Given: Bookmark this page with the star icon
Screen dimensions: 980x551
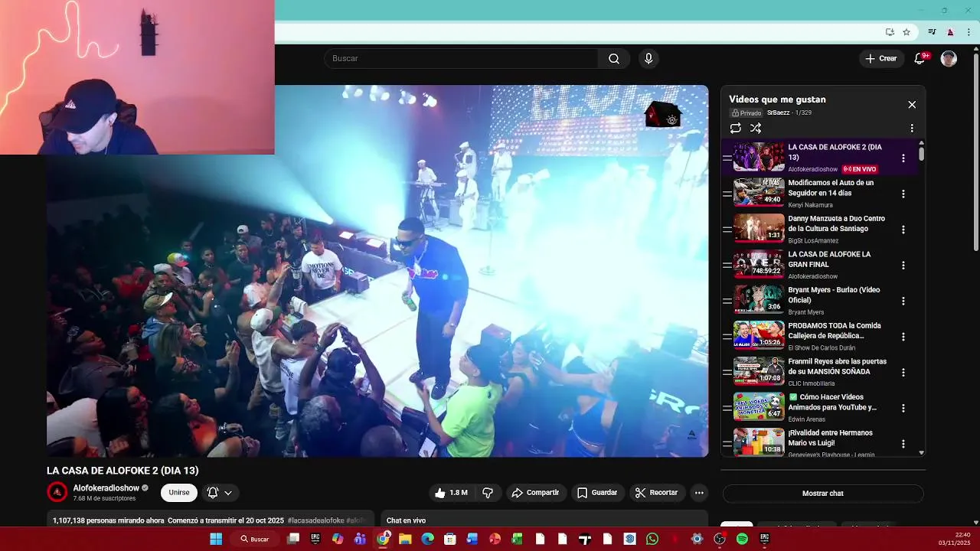Looking at the screenshot, I should 906,32.
